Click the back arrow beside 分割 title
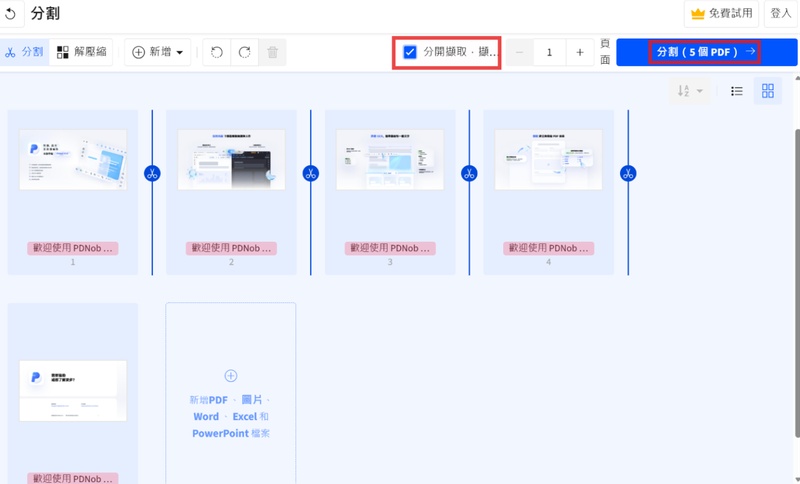The width and height of the screenshot is (800, 484). point(10,14)
